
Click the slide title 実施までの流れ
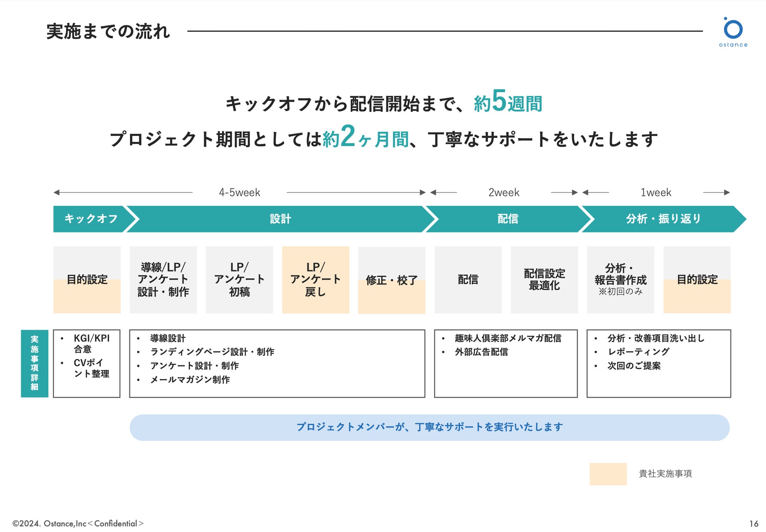(x=108, y=32)
